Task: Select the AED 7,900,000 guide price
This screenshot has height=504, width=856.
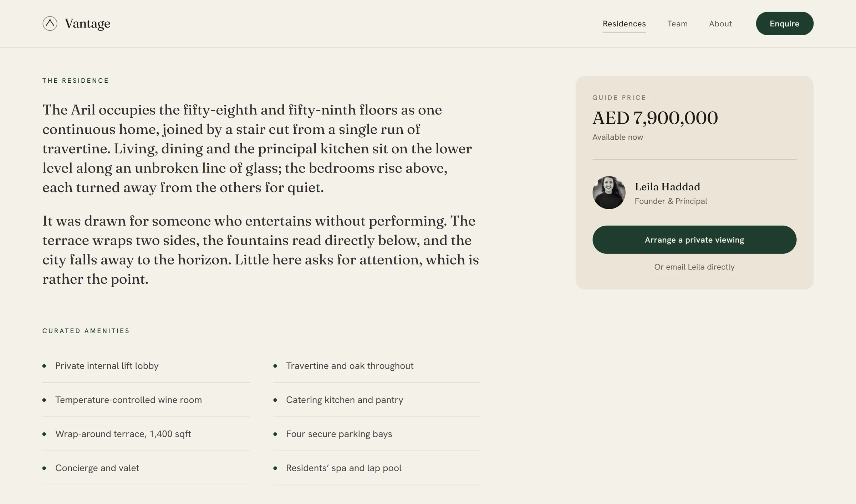Action: point(655,118)
